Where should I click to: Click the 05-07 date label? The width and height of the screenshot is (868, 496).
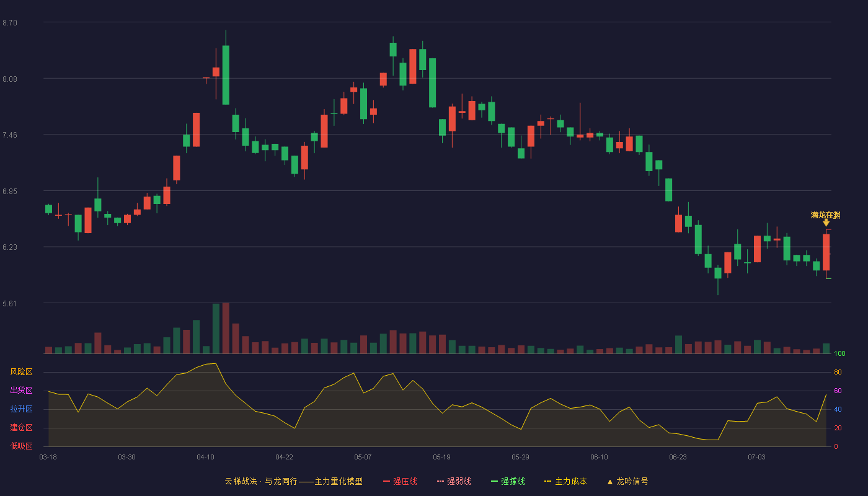coord(363,457)
